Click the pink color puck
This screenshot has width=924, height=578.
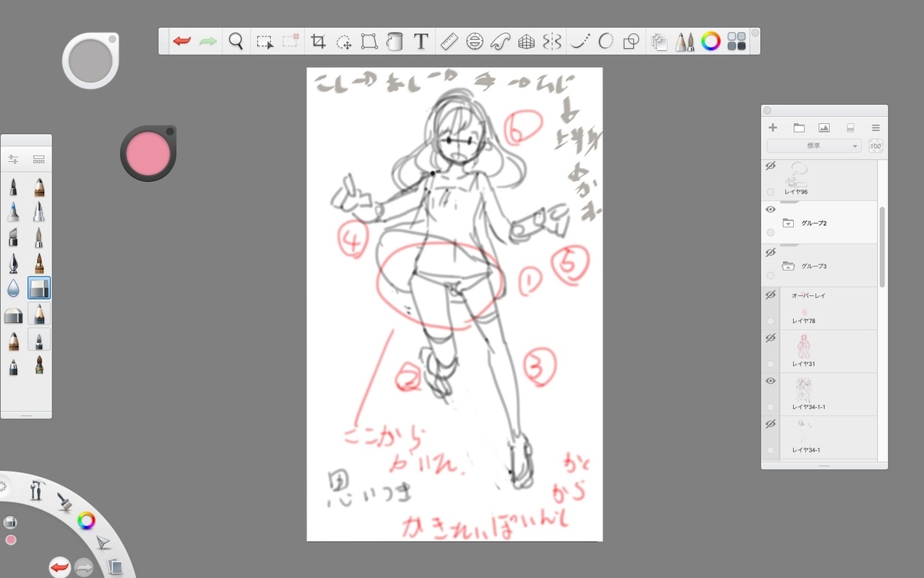147,153
